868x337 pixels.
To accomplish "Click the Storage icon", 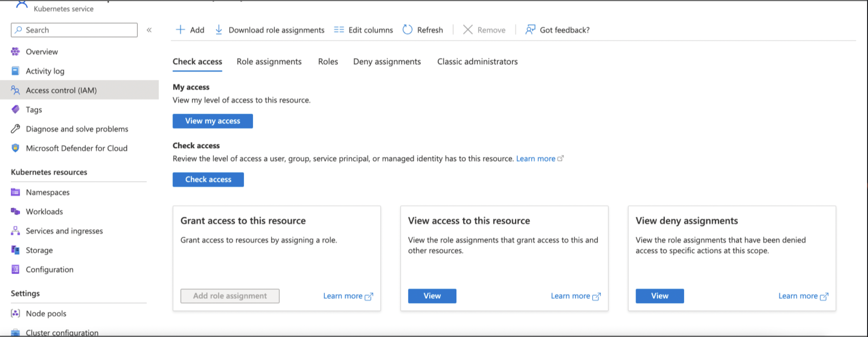I will click(x=15, y=250).
